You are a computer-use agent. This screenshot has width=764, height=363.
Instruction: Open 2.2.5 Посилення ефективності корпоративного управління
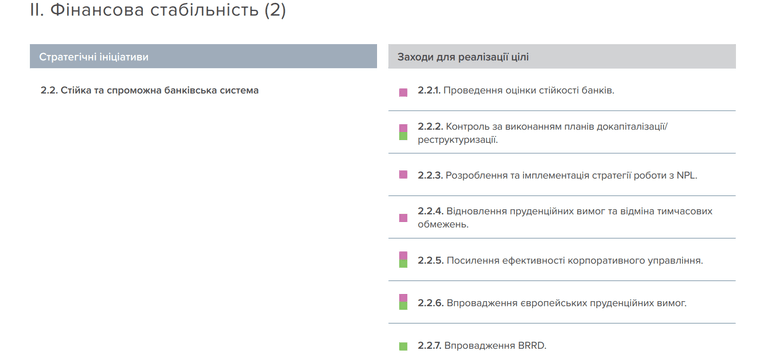pyautogui.click(x=560, y=261)
